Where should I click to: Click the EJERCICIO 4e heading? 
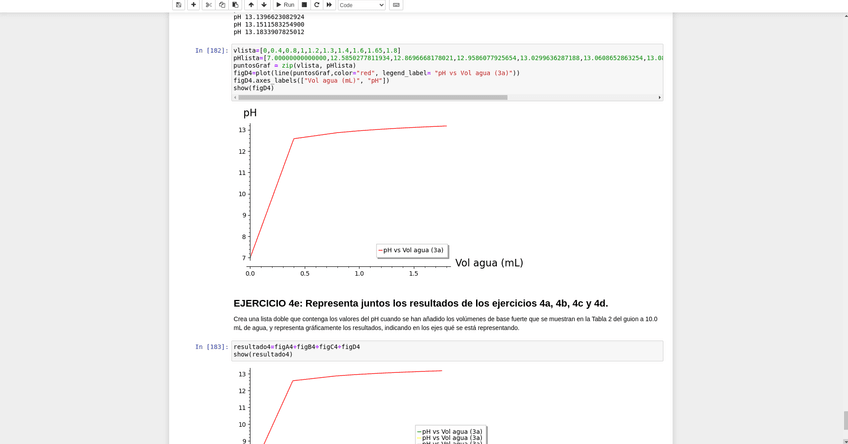click(421, 303)
